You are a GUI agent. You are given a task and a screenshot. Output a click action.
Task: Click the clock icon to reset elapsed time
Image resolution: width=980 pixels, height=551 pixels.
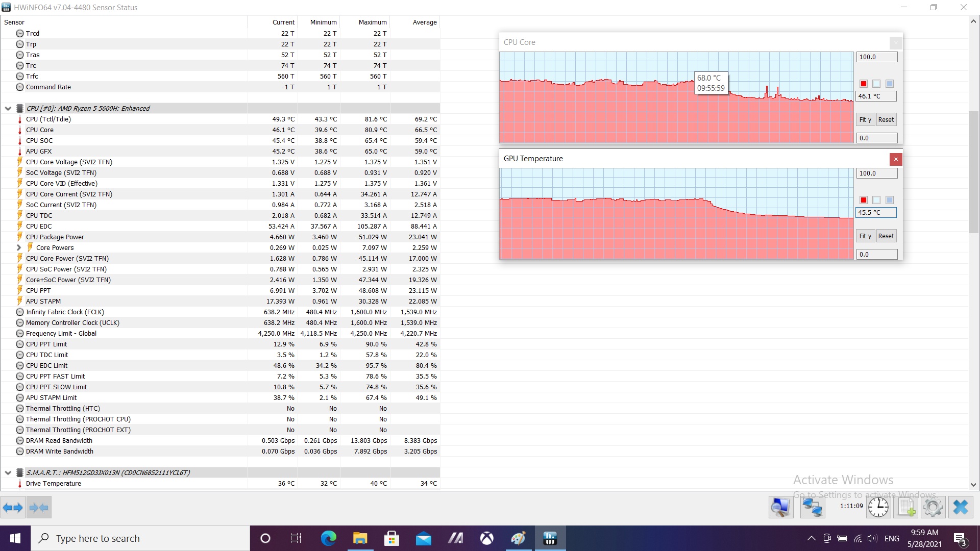coord(878,507)
